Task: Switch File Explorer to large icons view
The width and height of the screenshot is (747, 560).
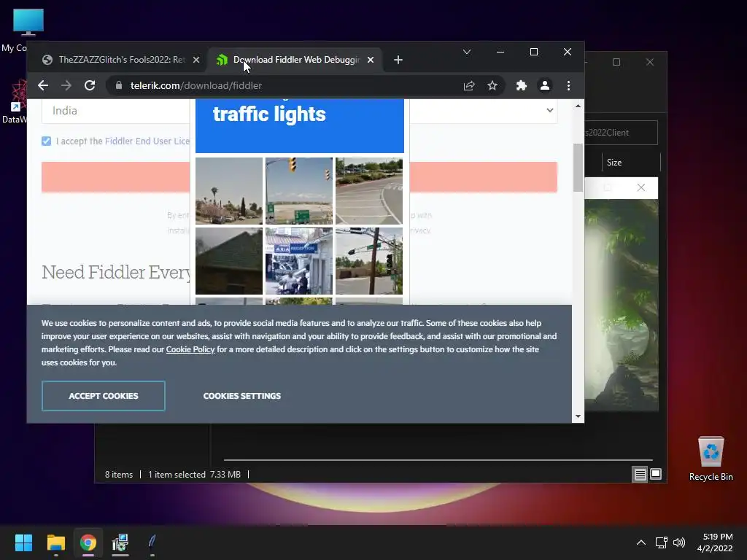Action: (656, 474)
